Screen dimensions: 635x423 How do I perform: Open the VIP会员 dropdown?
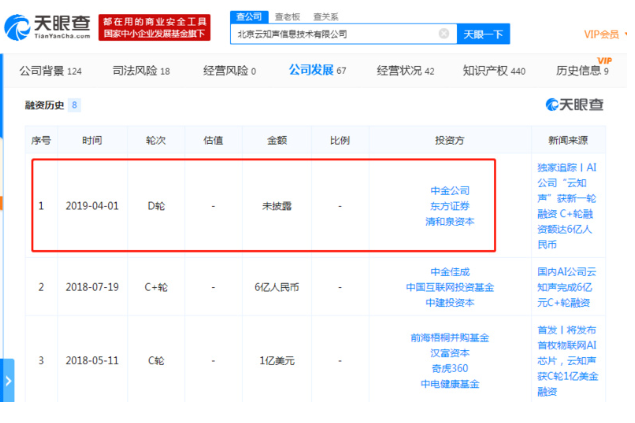point(603,34)
